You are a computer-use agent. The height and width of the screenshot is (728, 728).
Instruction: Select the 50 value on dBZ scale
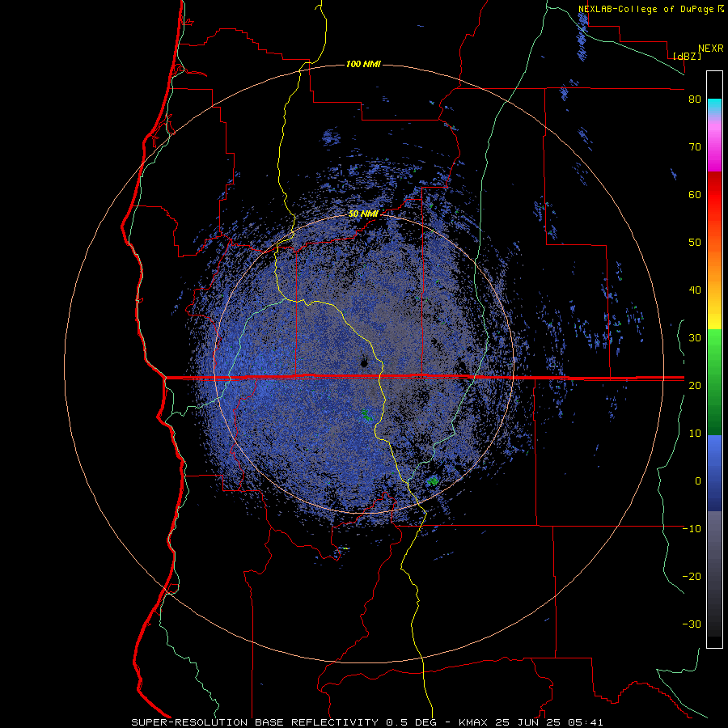tap(695, 243)
